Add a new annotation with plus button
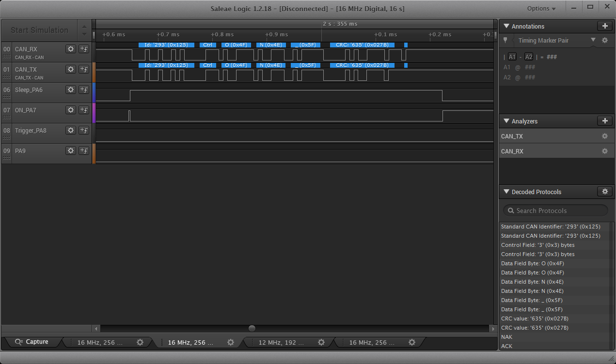The height and width of the screenshot is (364, 616). coord(604,26)
